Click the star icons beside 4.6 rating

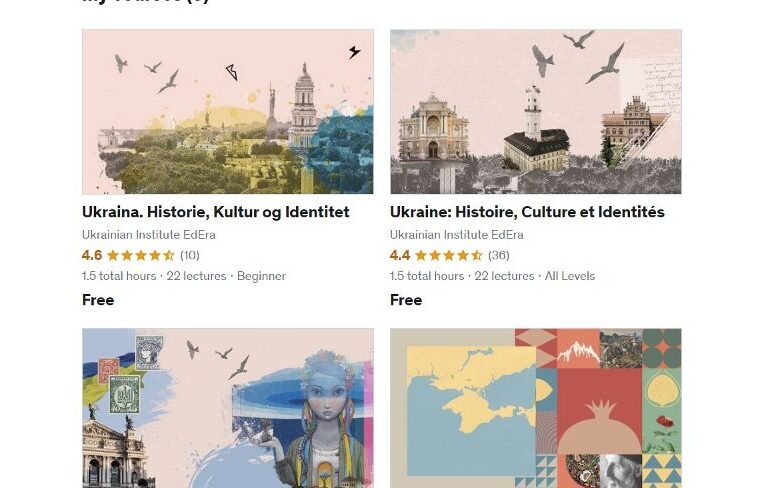click(x=141, y=255)
